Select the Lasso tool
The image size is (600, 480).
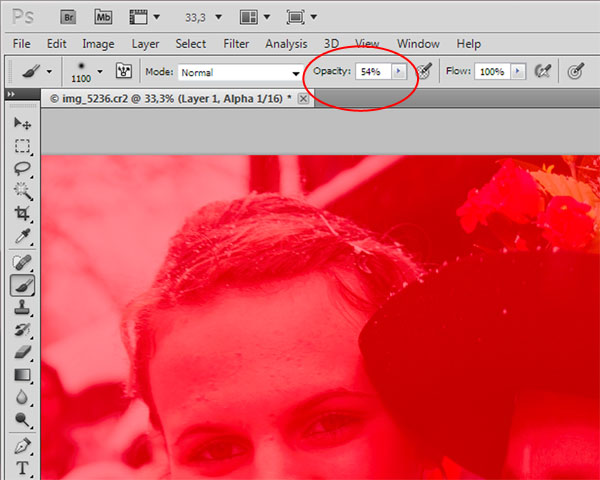click(x=22, y=169)
